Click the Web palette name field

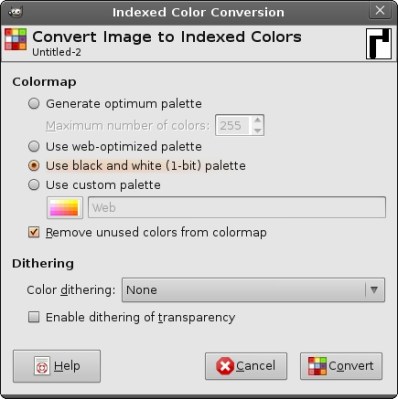click(237, 208)
